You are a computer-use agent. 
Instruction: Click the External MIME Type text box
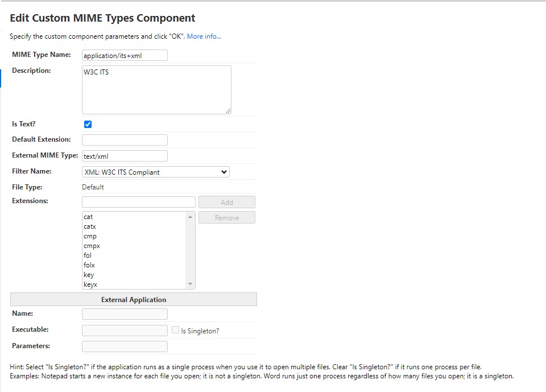[124, 155]
